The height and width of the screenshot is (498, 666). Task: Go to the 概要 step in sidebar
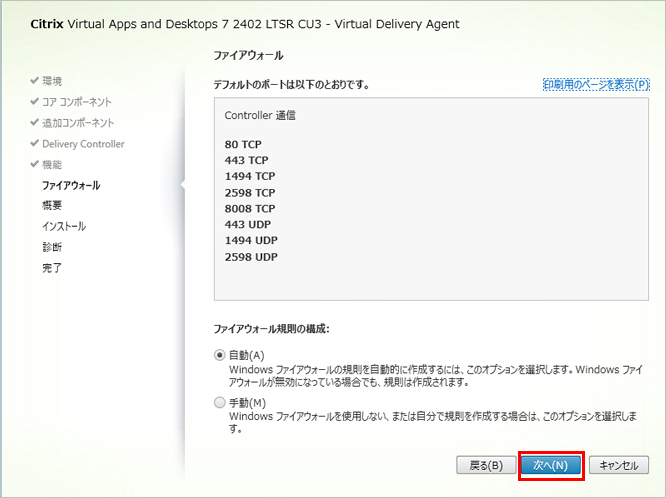click(52, 205)
